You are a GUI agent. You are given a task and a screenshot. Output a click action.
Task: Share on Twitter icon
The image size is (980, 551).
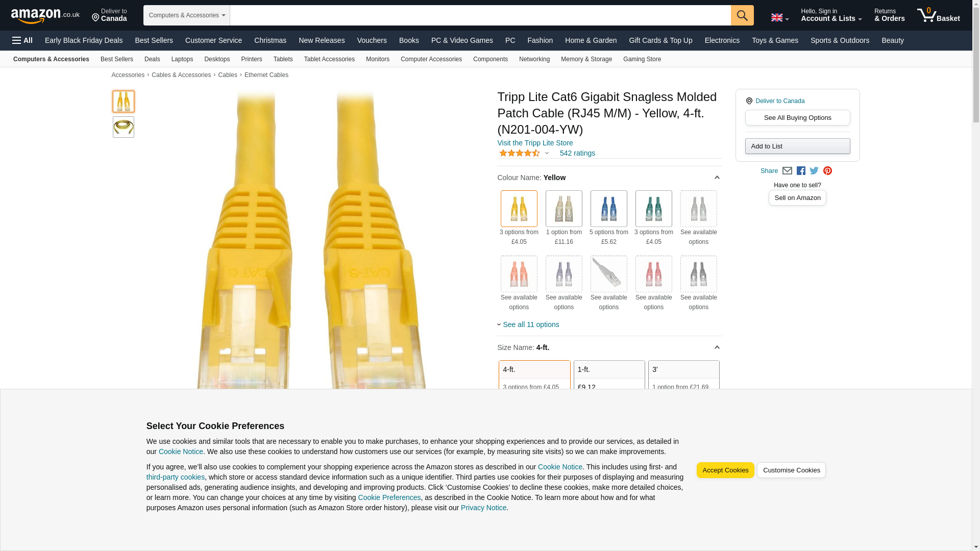tap(814, 171)
